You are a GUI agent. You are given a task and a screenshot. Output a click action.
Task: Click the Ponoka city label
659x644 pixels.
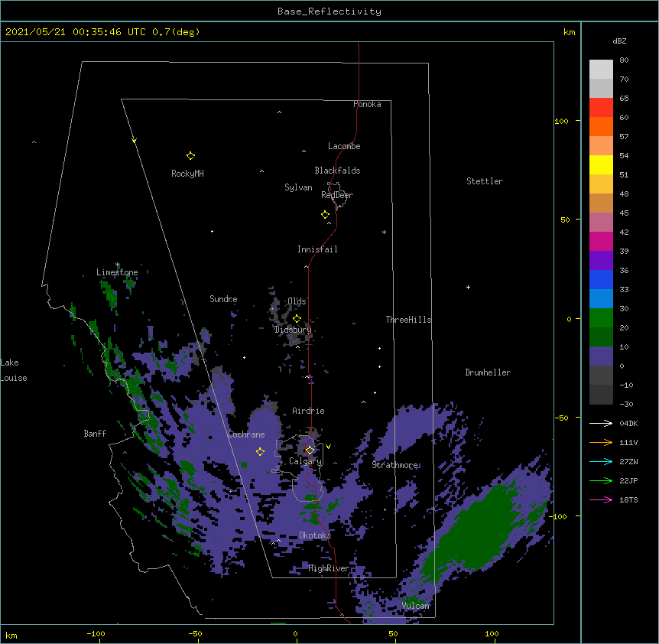[x=367, y=104]
